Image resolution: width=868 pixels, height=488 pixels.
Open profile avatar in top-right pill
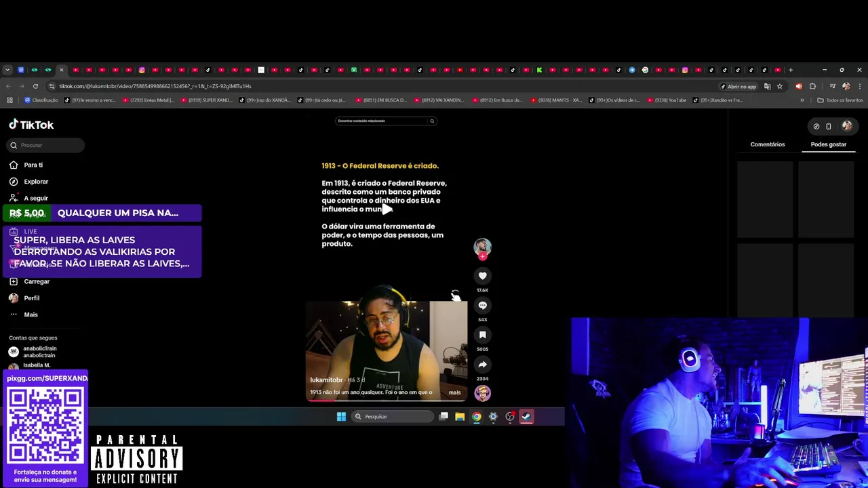pyautogui.click(x=847, y=125)
